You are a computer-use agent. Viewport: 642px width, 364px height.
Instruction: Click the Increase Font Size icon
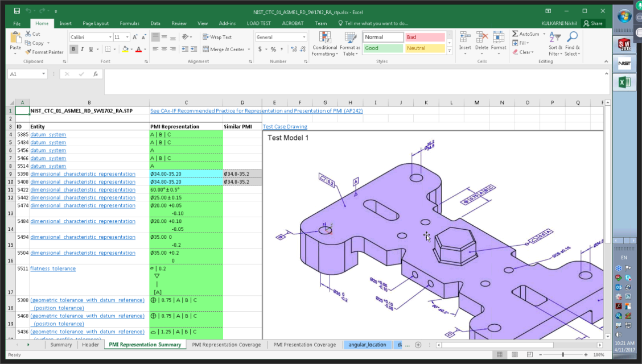pyautogui.click(x=135, y=37)
